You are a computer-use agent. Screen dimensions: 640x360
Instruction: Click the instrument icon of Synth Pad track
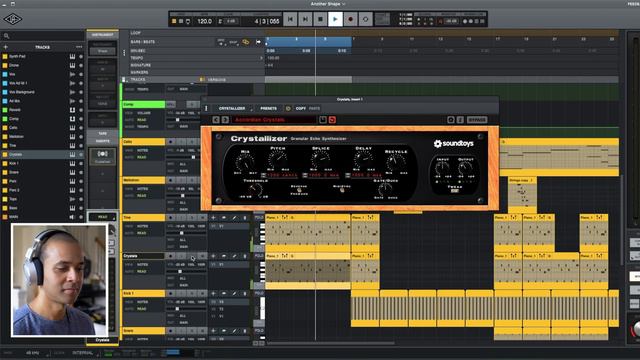(x=72, y=56)
